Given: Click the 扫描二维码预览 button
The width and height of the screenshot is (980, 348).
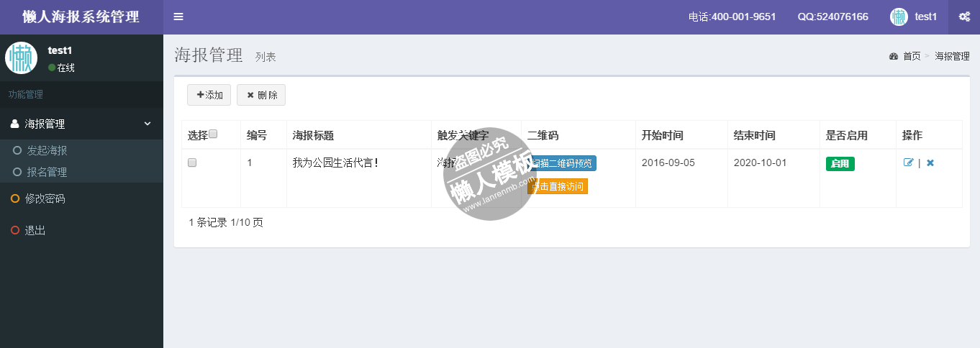Looking at the screenshot, I should (x=562, y=163).
